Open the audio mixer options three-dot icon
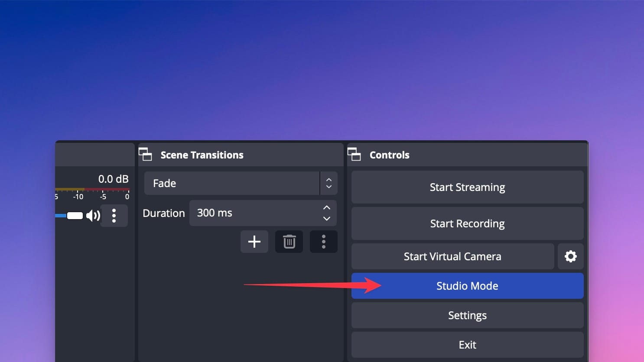 coord(114,216)
